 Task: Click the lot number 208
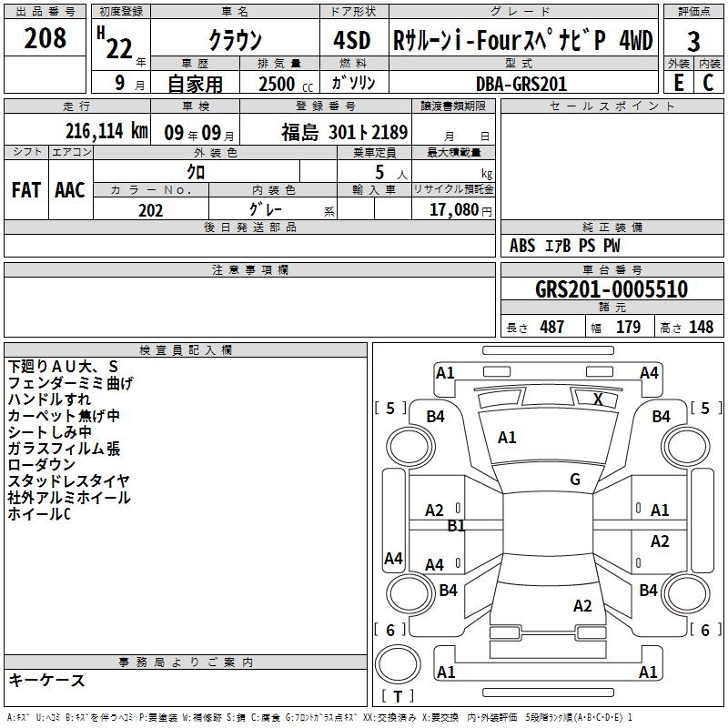point(45,38)
